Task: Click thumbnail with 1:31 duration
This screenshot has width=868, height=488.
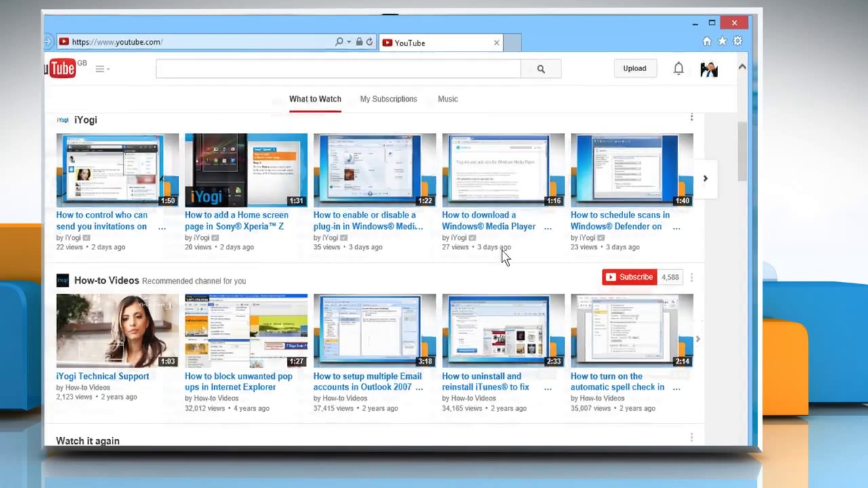Action: pos(245,170)
